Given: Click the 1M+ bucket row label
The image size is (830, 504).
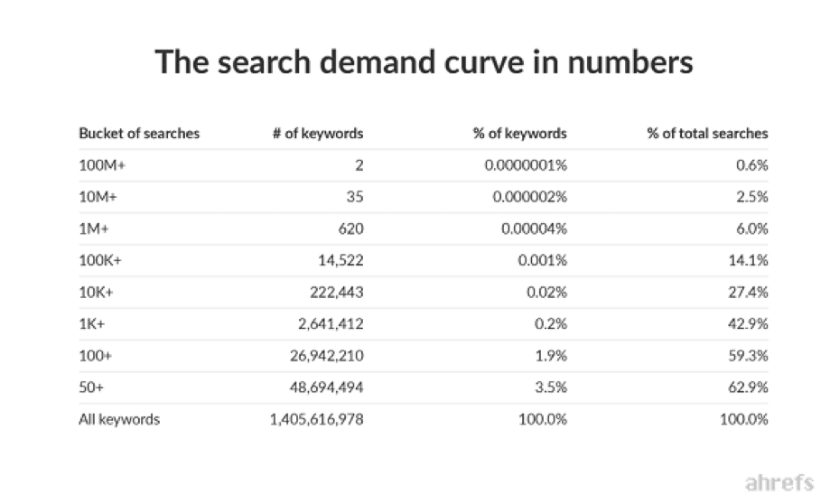Looking at the screenshot, I should point(90,229).
